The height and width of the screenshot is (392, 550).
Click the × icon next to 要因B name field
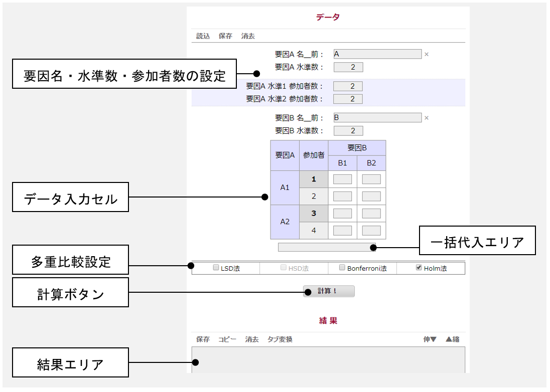click(x=427, y=118)
